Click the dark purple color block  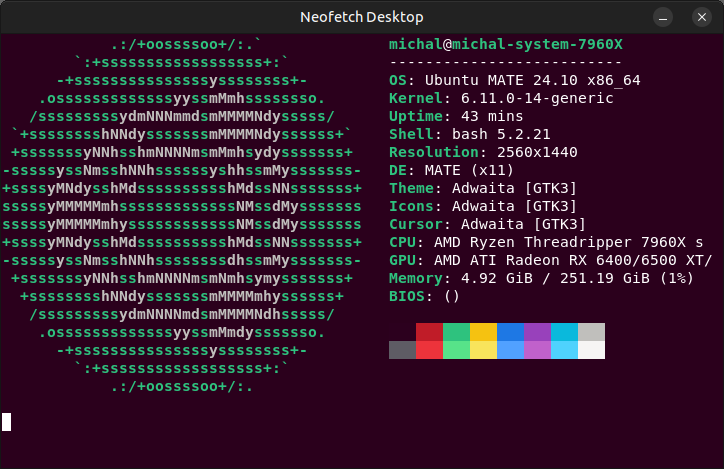[537, 332]
